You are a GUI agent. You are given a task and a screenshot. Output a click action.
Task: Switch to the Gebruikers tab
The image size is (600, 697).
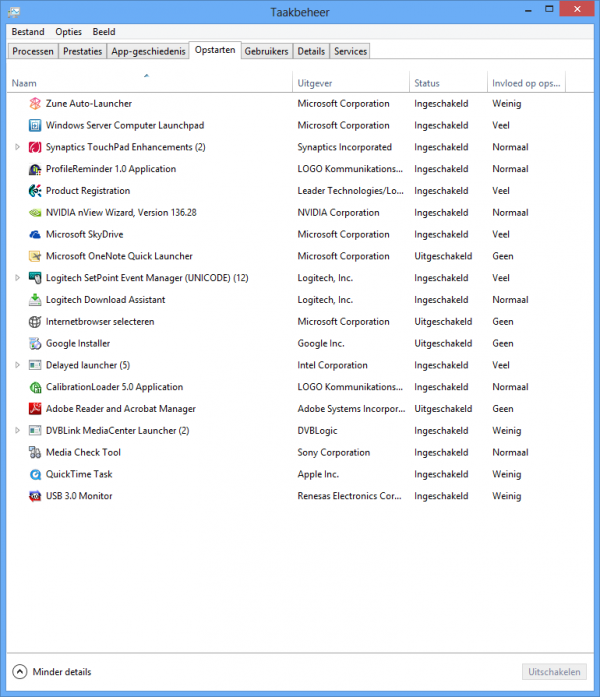tap(266, 52)
